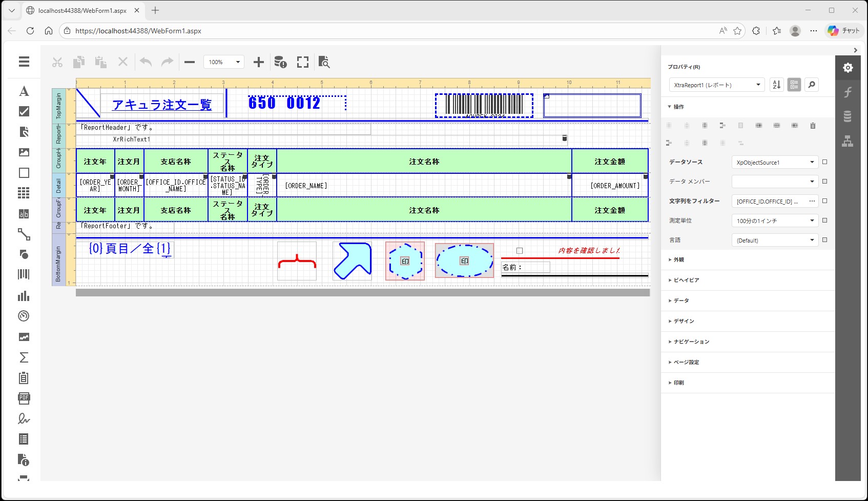Click the search magnifier button in properties
The height and width of the screenshot is (501, 868).
812,85
